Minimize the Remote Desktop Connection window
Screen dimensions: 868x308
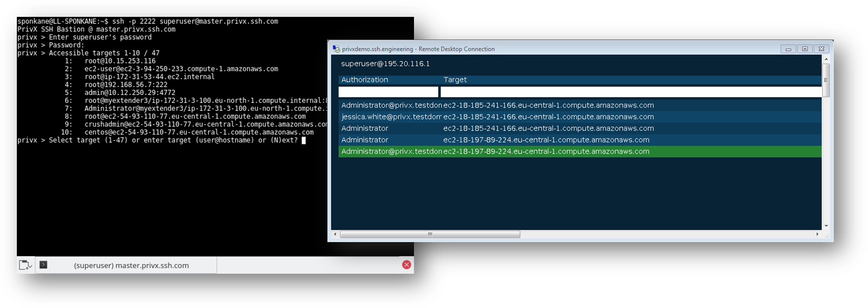click(x=788, y=49)
